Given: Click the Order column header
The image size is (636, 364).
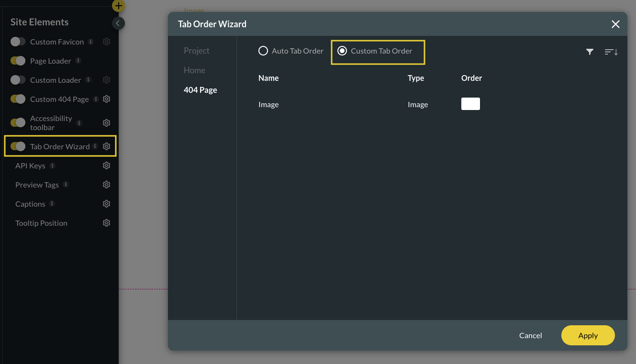Looking at the screenshot, I should [471, 78].
